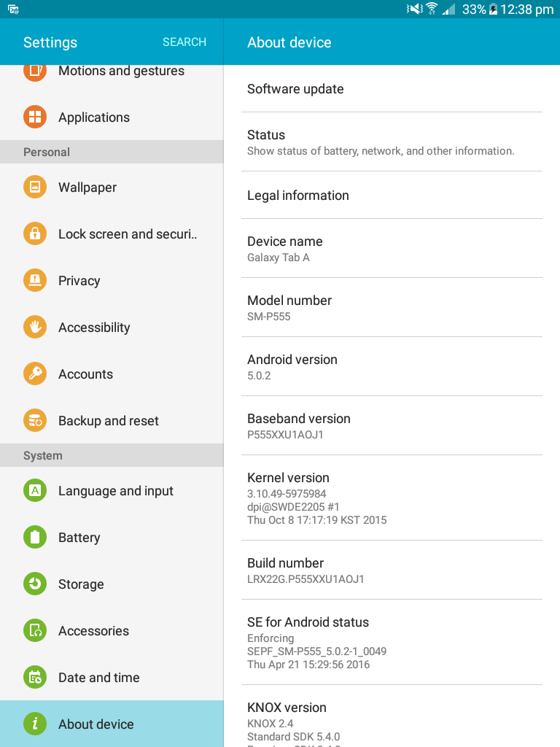Viewport: 560px width, 747px height.
Task: Open the Accessories settings
Action: (x=93, y=631)
